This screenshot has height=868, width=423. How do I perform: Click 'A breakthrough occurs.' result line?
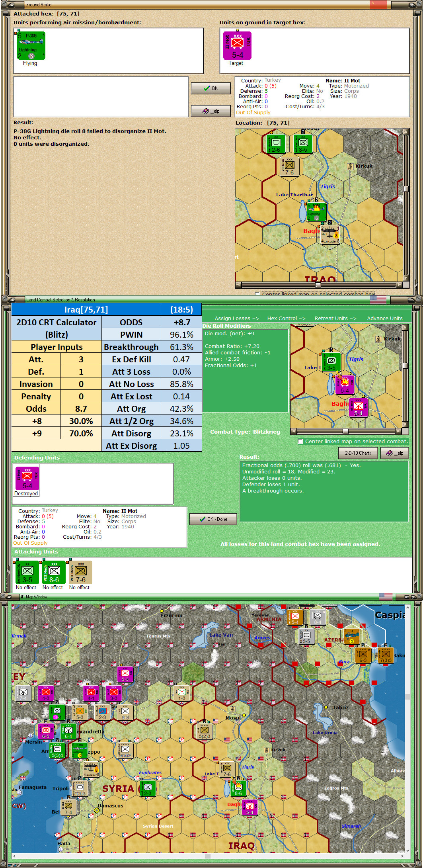point(273,491)
